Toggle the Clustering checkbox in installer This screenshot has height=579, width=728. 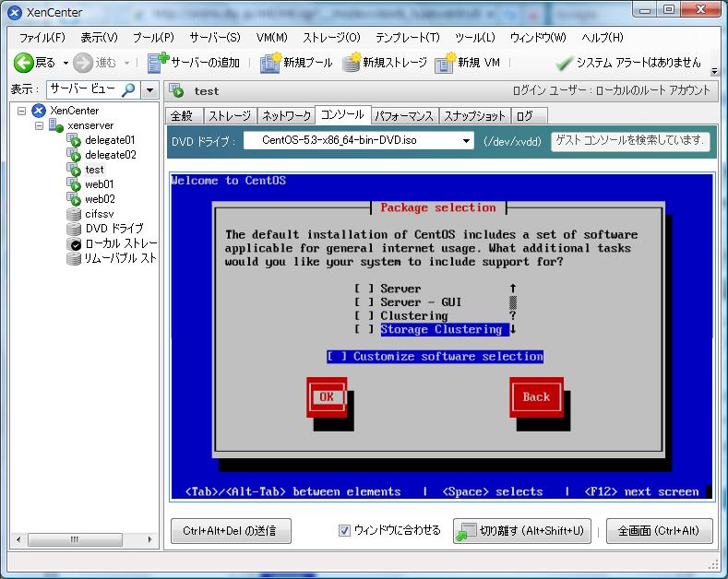click(x=364, y=315)
